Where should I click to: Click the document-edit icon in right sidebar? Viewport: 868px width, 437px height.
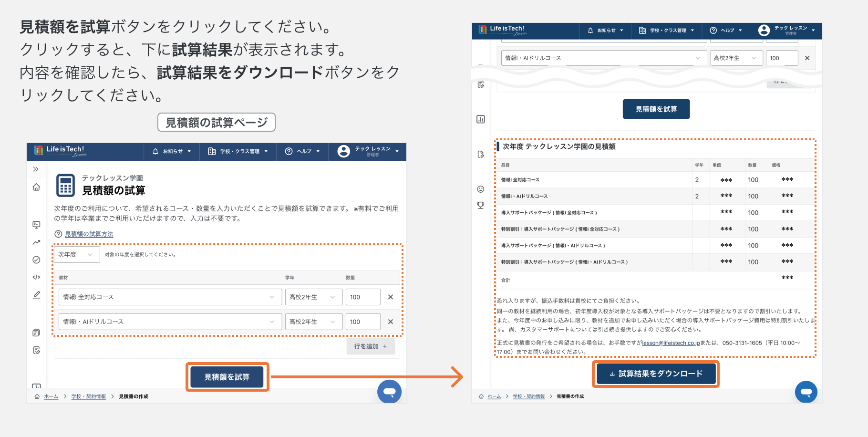point(481,84)
